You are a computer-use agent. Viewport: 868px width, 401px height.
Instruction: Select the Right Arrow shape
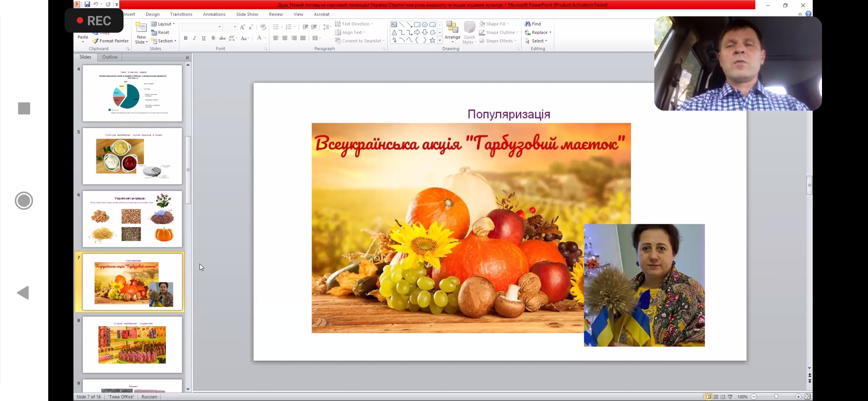pos(417,32)
